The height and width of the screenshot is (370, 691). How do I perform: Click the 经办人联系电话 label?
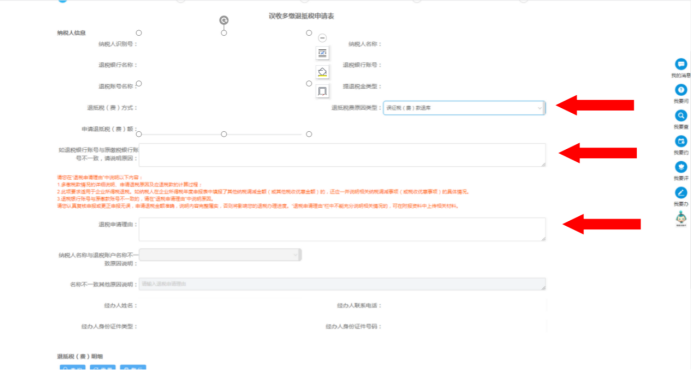(x=359, y=306)
